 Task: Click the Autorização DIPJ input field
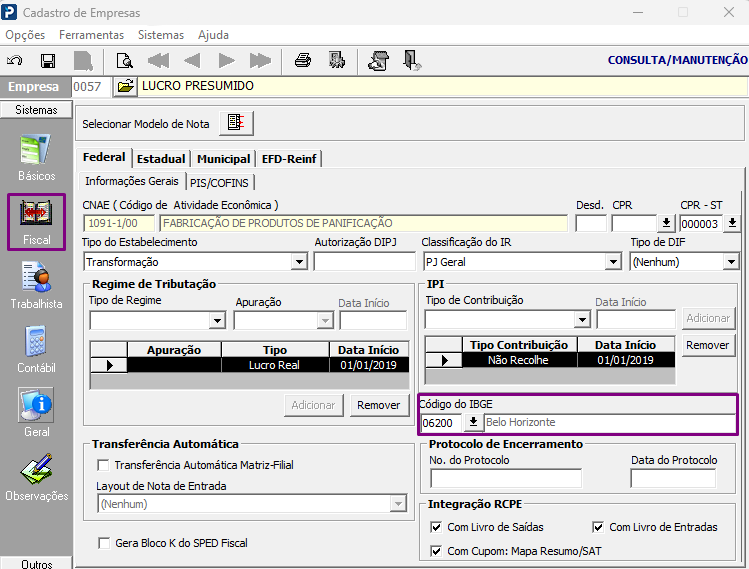pos(364,262)
